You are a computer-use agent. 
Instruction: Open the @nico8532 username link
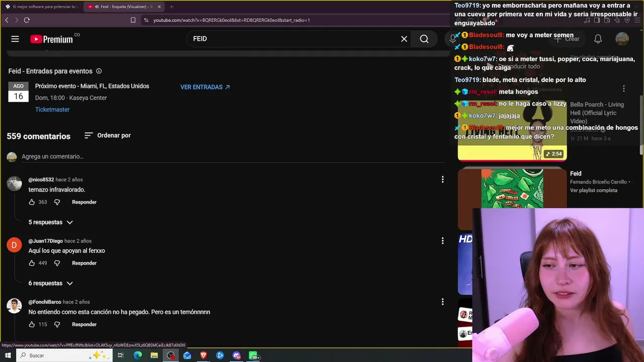click(x=41, y=179)
